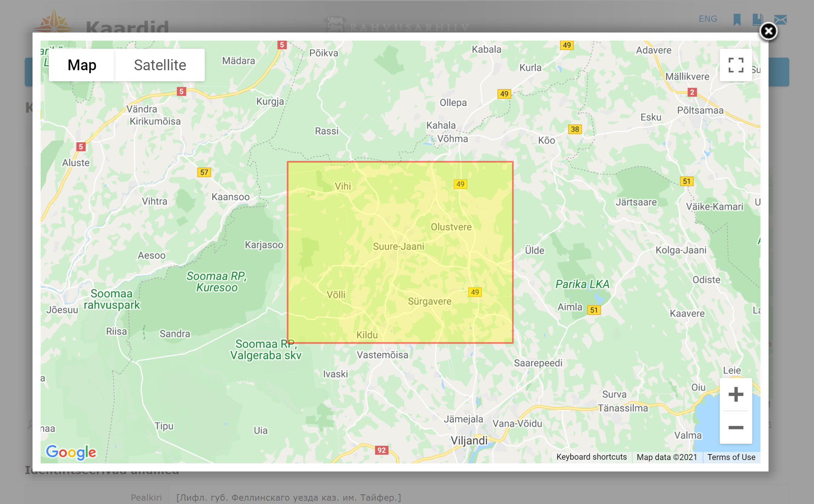Click the Map data ©2021 attribution text
Viewport: 814px width, 504px height.
click(667, 457)
